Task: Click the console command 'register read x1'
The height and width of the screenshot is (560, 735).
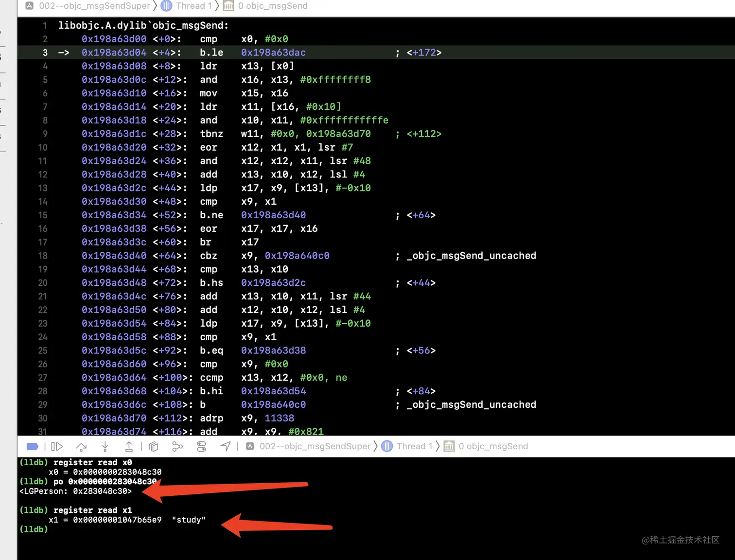Action: click(x=92, y=510)
